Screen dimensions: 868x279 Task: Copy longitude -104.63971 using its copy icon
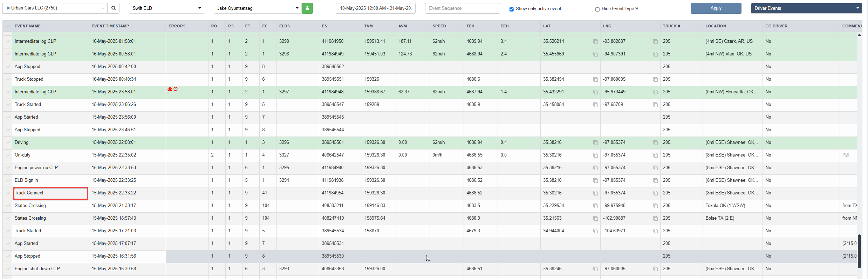[655, 231]
